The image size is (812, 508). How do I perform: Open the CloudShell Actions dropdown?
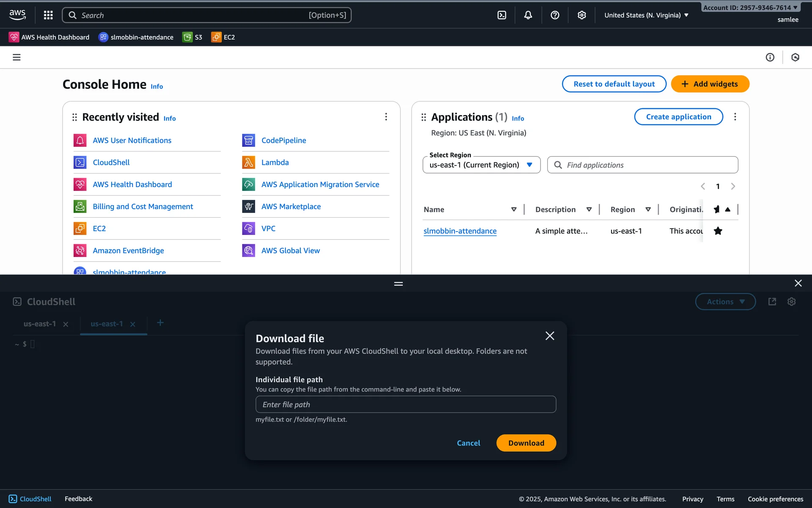coord(725,301)
